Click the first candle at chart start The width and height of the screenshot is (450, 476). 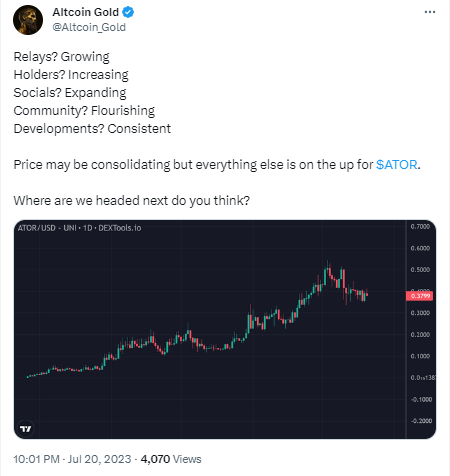(28, 377)
